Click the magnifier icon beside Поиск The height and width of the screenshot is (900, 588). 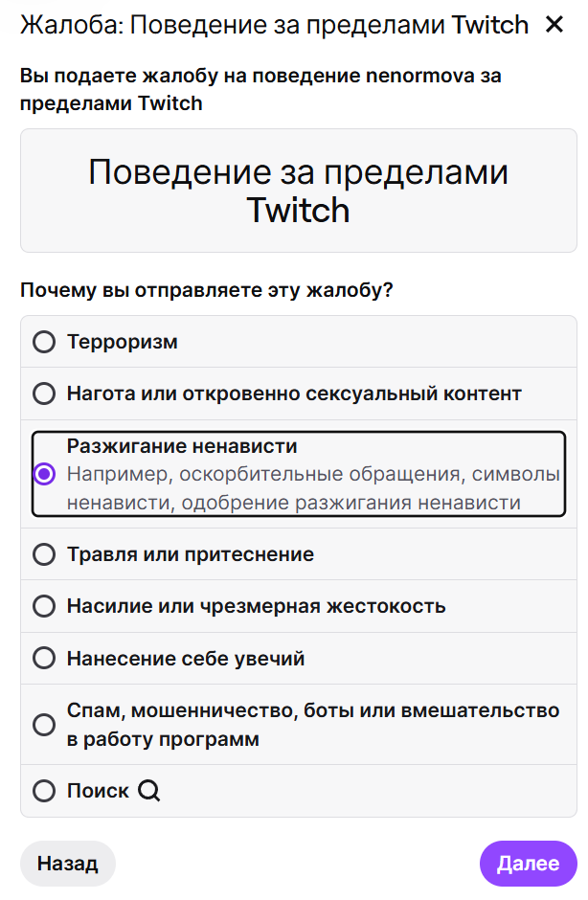point(149,790)
